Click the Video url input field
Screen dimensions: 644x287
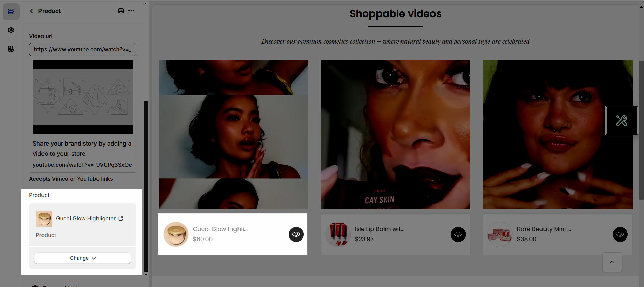(83, 50)
